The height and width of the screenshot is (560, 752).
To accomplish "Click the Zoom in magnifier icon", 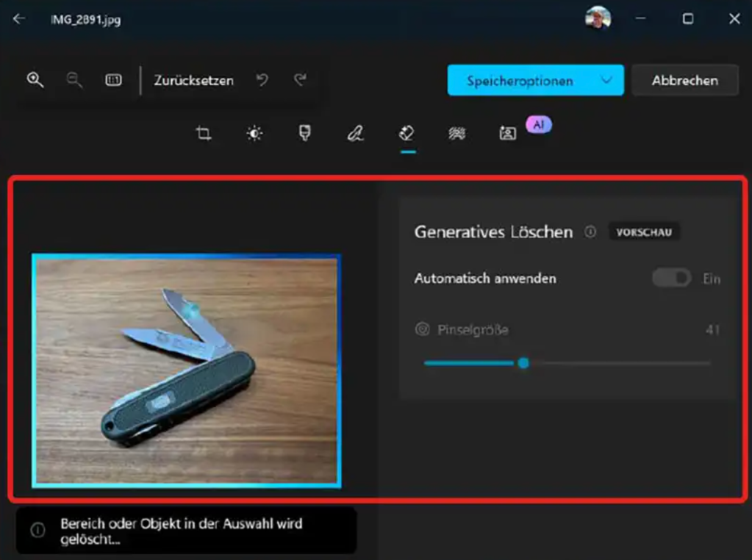I will tap(35, 80).
